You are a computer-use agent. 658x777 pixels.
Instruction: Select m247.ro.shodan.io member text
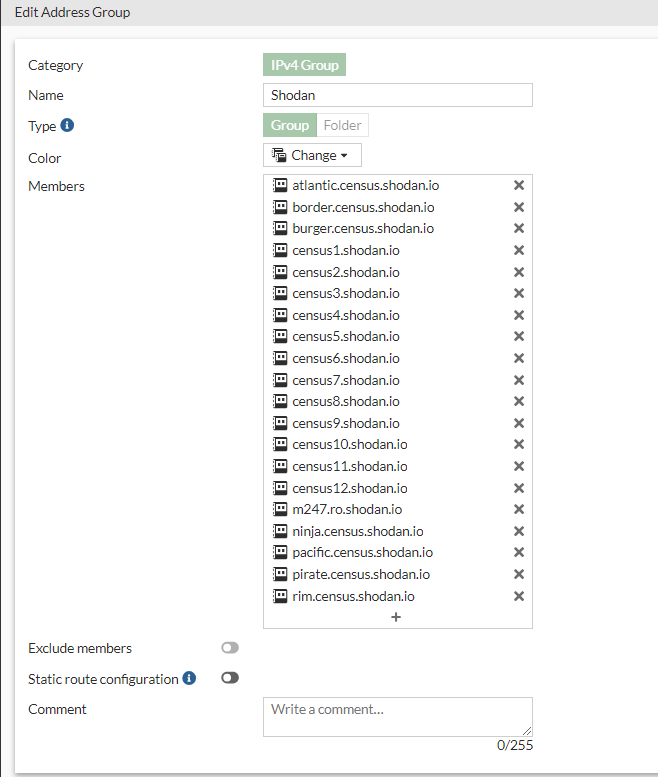click(x=347, y=509)
